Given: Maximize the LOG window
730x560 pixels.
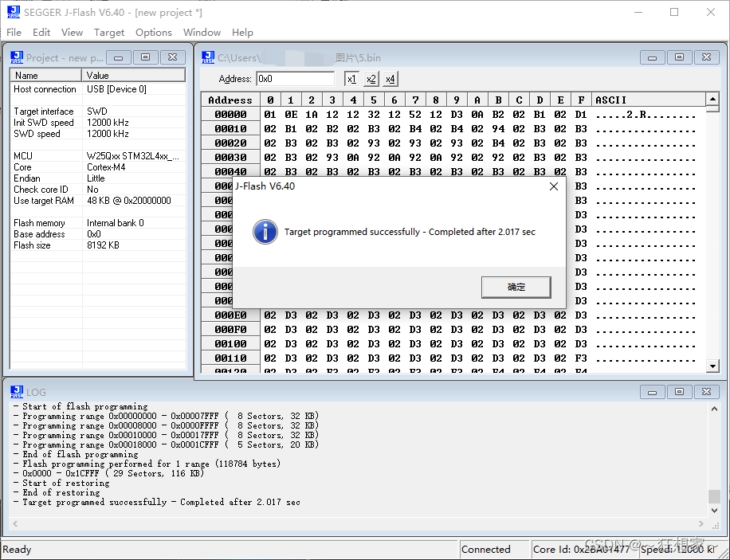Looking at the screenshot, I should [679, 392].
